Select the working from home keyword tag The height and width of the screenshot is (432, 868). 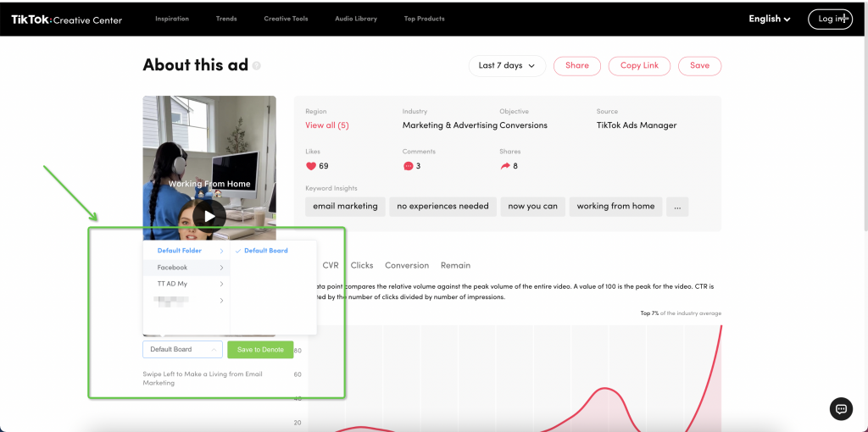point(615,207)
